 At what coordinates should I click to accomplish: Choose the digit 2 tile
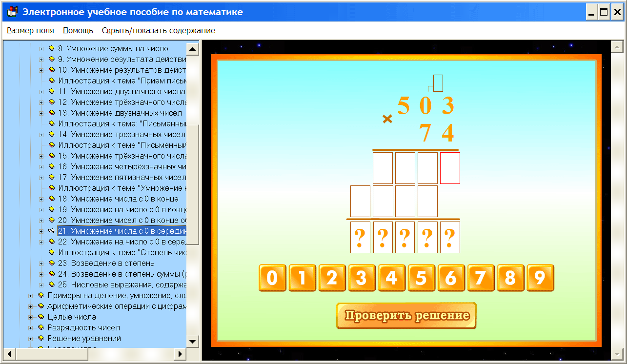pos(332,278)
